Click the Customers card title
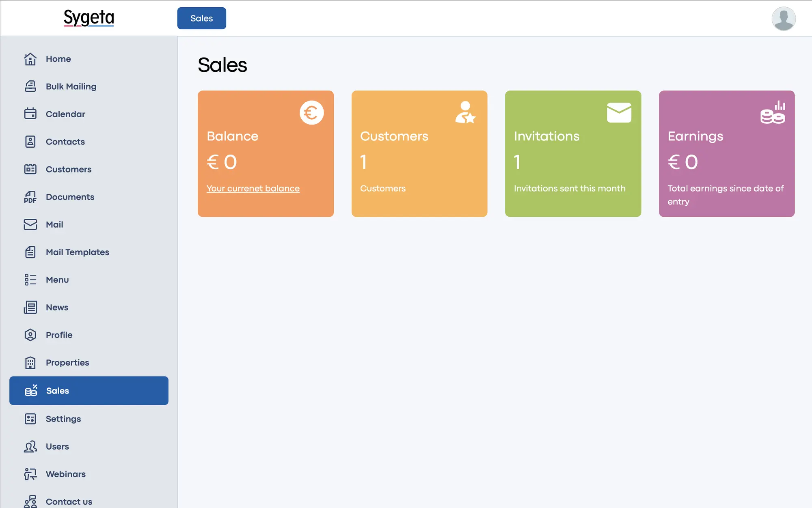 [x=394, y=136]
